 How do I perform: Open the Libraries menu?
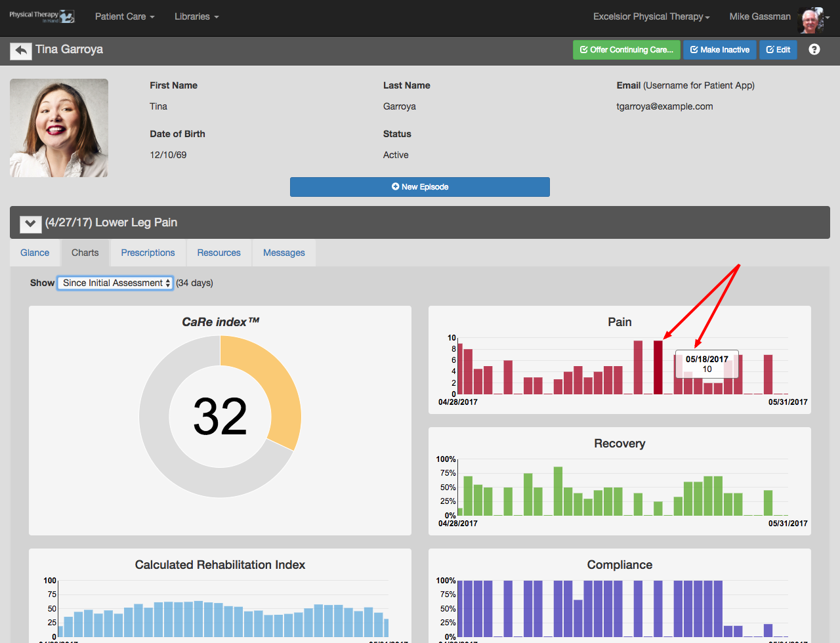click(x=196, y=16)
